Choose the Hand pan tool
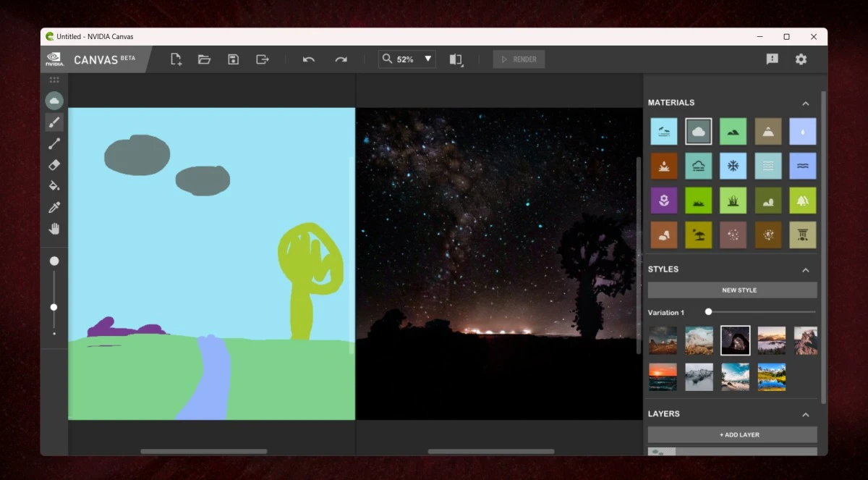This screenshot has width=868, height=480. click(x=54, y=229)
